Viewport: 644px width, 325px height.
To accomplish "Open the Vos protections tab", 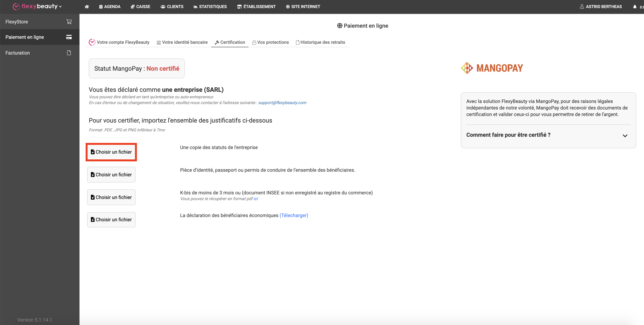I will point(271,42).
